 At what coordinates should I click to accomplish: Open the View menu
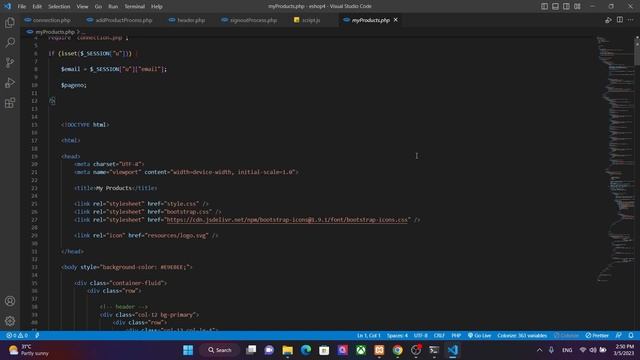[82, 7]
